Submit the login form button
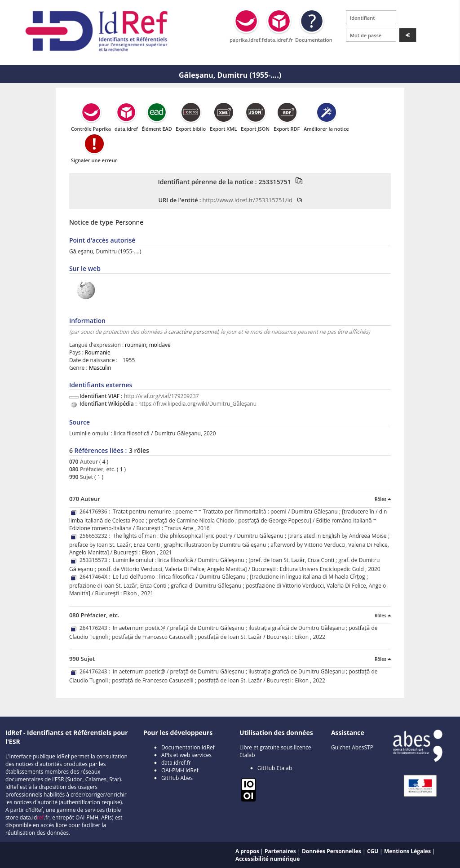The image size is (460, 868). pos(407,35)
